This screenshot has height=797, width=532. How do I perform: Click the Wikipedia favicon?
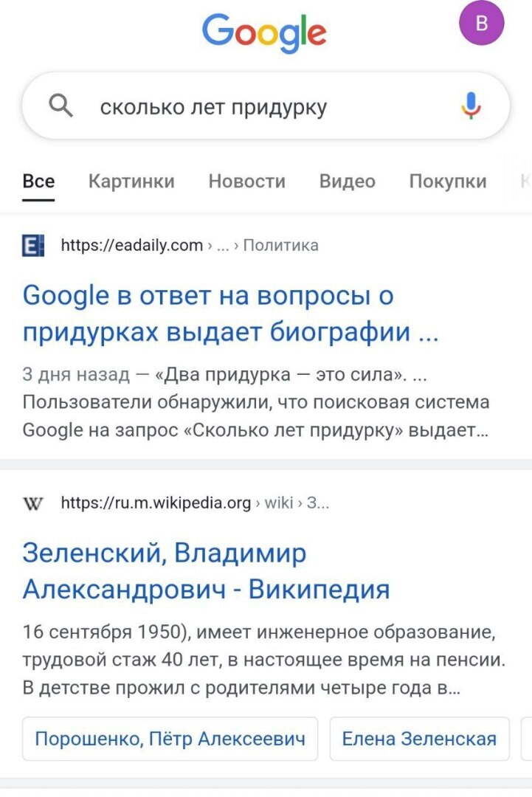click(x=33, y=503)
